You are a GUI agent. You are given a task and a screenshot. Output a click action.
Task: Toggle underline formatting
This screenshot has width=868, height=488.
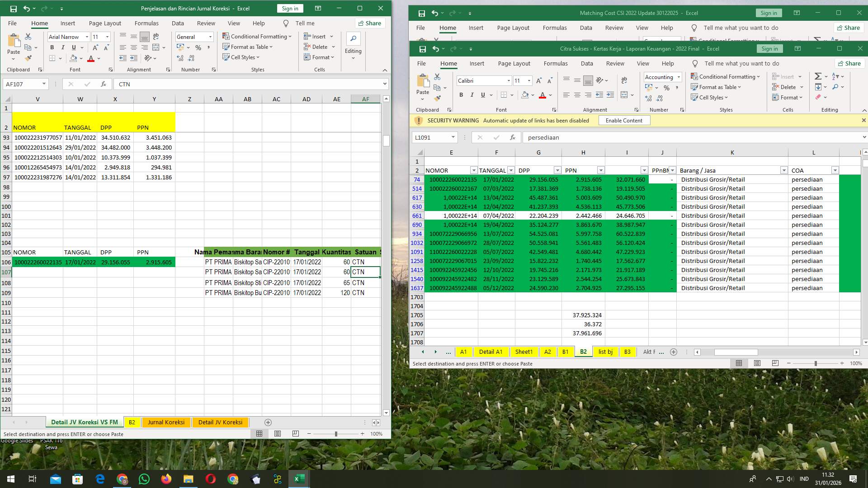point(482,95)
